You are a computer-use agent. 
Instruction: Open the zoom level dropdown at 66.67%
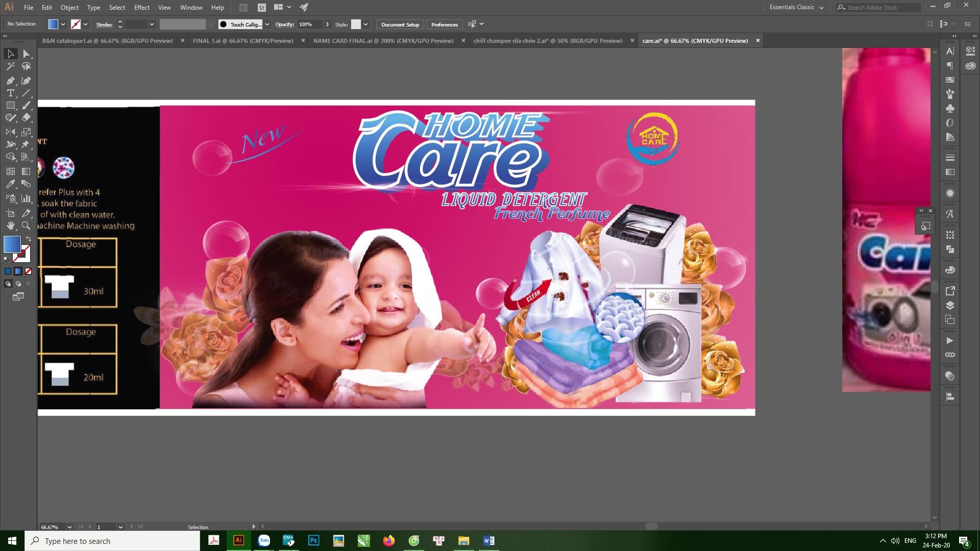69,527
